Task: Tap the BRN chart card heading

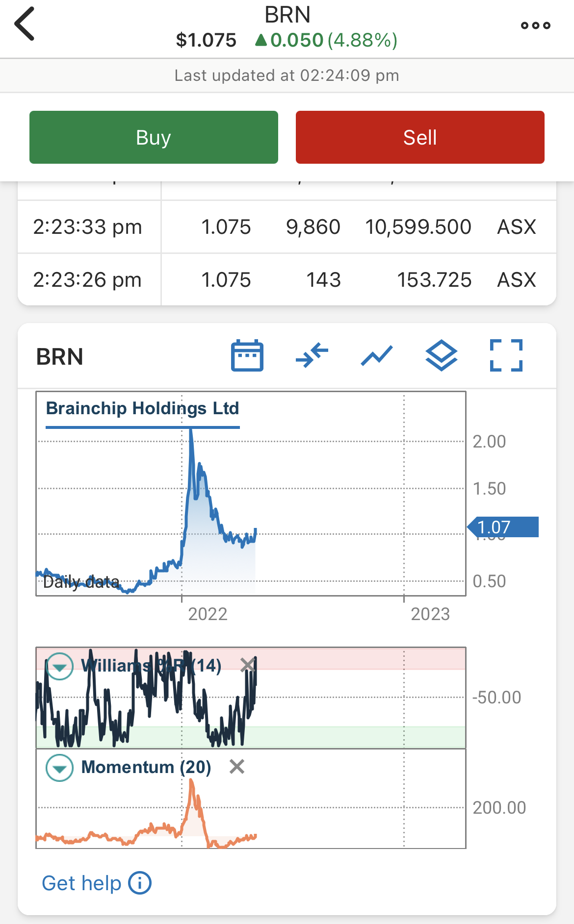Action: pyautogui.click(x=60, y=356)
